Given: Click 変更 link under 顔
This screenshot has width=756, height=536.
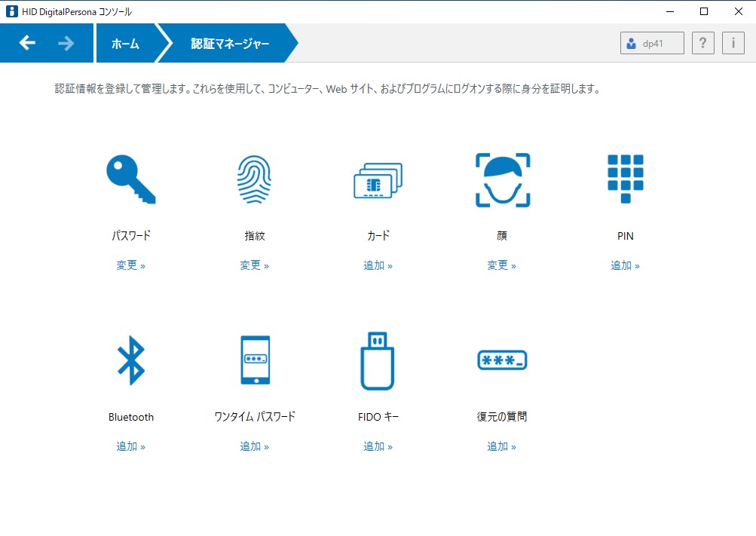Looking at the screenshot, I should coord(501,265).
